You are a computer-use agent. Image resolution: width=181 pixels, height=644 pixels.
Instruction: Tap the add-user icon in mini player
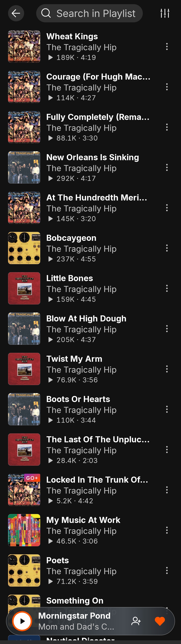136,621
